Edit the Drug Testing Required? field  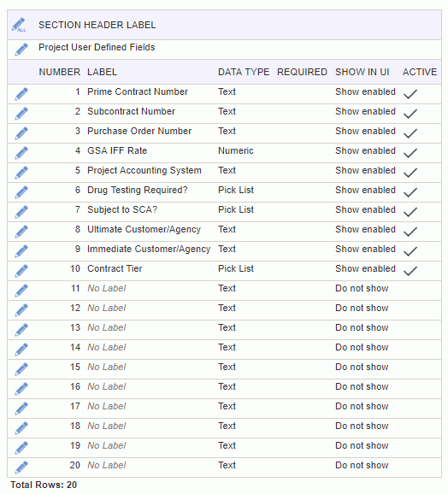21,192
